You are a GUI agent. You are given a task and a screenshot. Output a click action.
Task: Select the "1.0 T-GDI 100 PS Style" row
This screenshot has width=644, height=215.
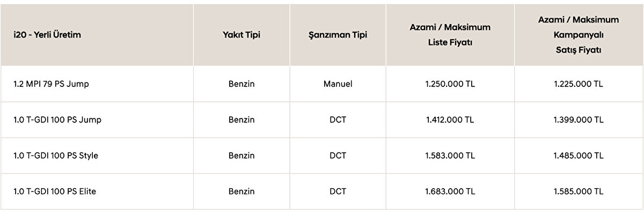coord(56,155)
